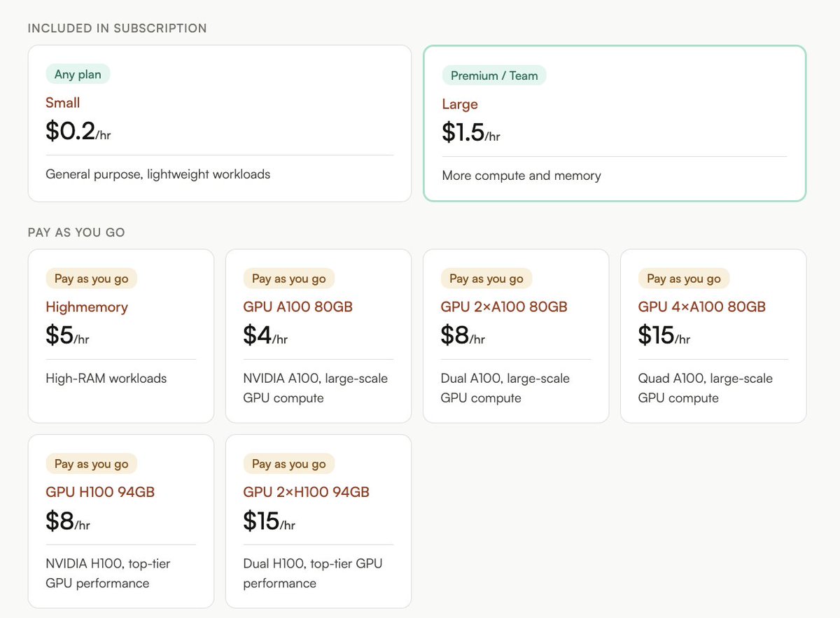The height and width of the screenshot is (618, 840).
Task: Click the $5/hr Highmemory price
Action: [67, 335]
